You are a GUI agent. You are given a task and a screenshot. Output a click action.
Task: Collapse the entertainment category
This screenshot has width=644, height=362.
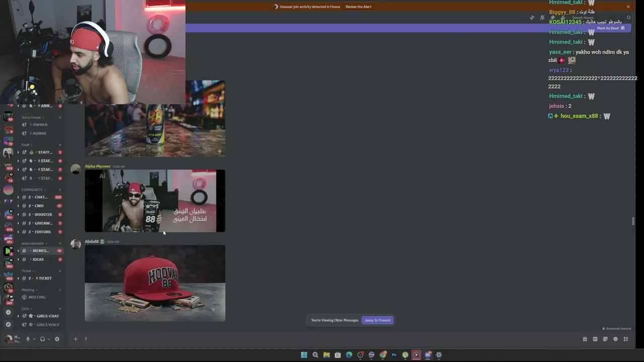pyautogui.click(x=34, y=243)
